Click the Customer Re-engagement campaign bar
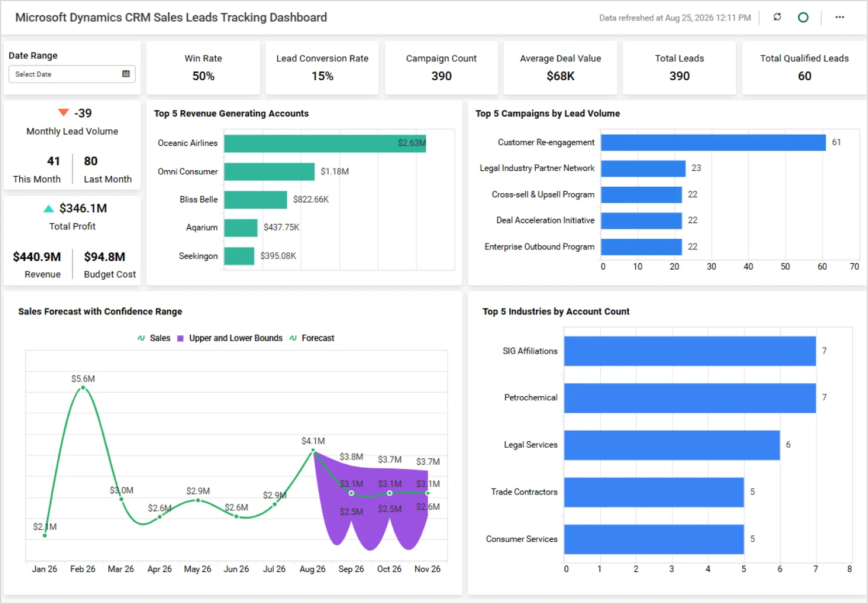The image size is (868, 604). [x=713, y=142]
